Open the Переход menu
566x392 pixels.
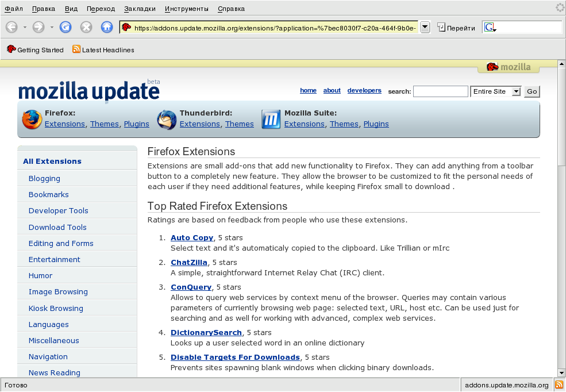click(101, 9)
